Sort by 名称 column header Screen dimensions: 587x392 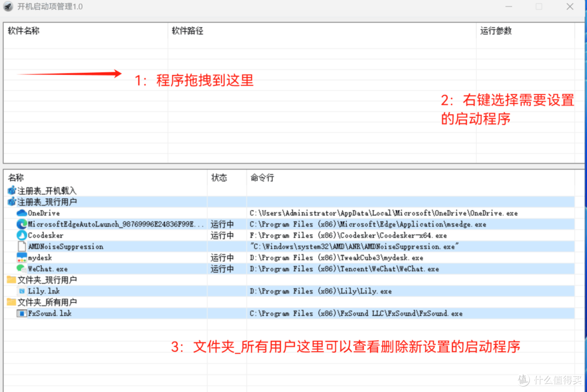pos(16,177)
